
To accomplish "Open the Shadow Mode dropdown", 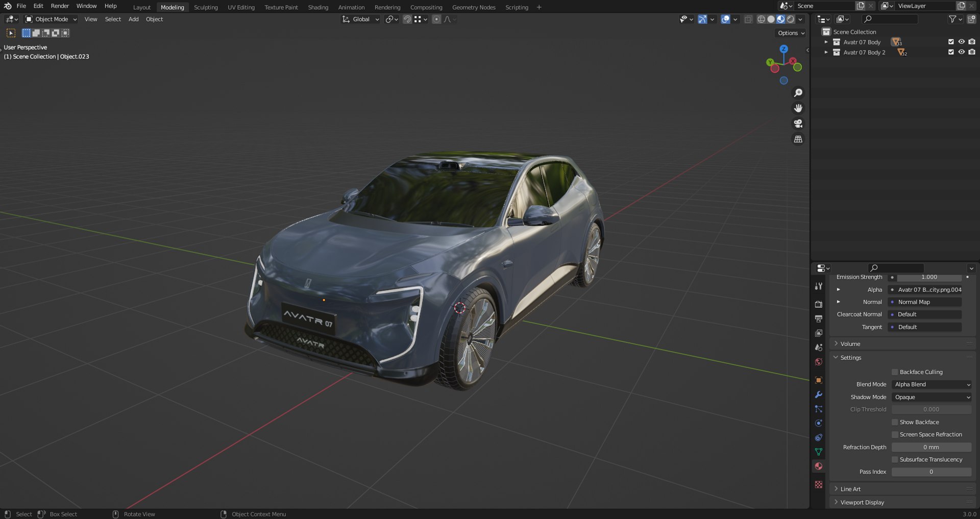I will (932, 397).
